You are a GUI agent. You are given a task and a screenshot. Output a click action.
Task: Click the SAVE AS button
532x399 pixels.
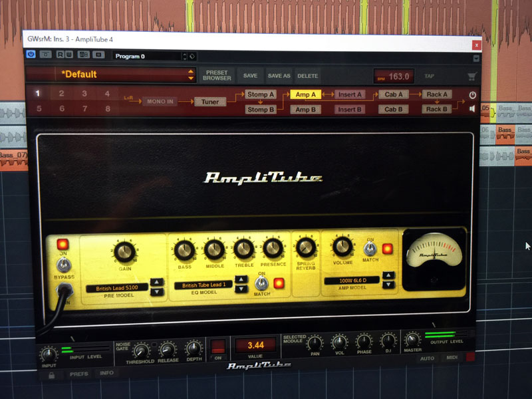(279, 76)
